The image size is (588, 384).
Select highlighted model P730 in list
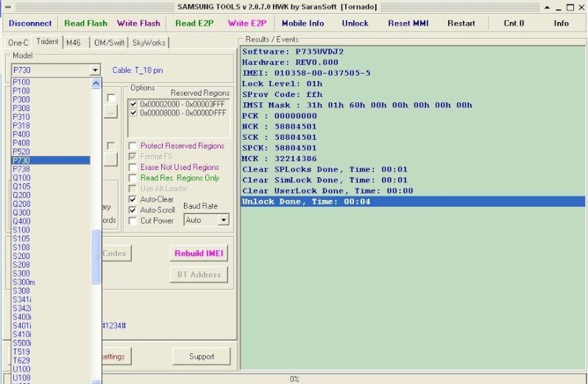tap(51, 160)
